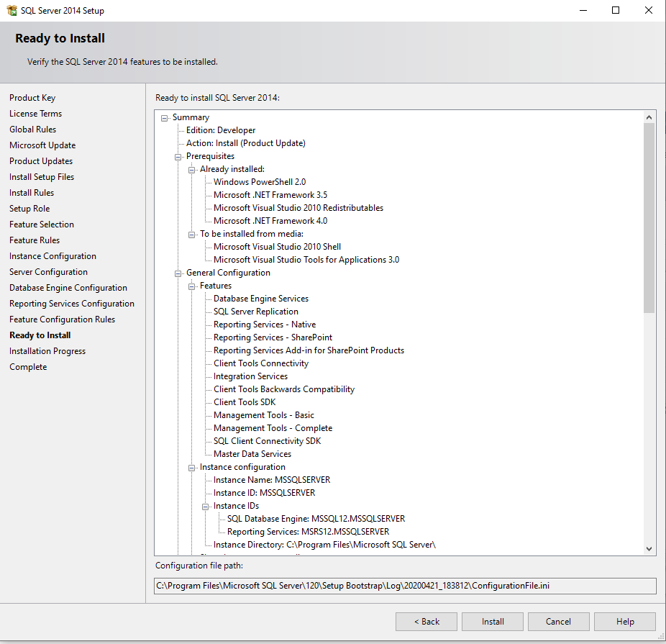Select the Complete step

pyautogui.click(x=28, y=366)
